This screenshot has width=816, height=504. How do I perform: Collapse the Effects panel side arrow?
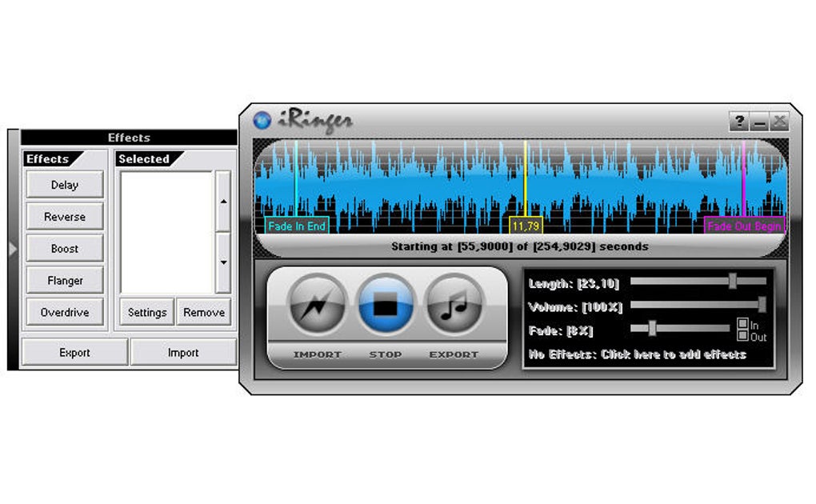pos(13,250)
